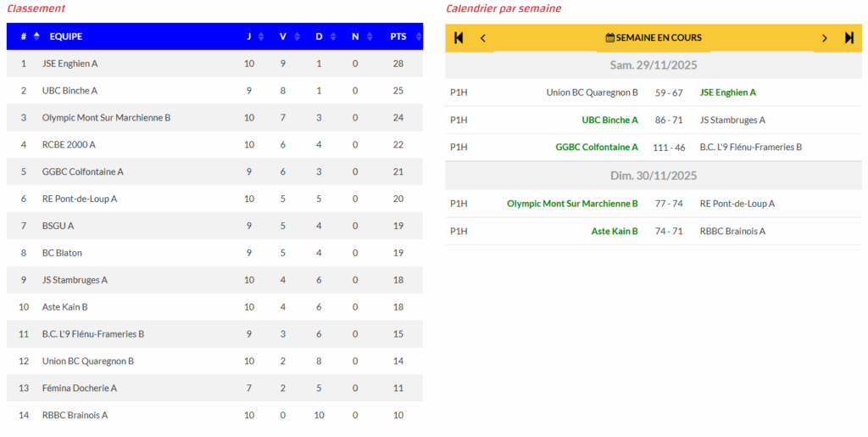This screenshot has width=868, height=437.
Task: Sort standings by rank number column
Action: coord(36,36)
